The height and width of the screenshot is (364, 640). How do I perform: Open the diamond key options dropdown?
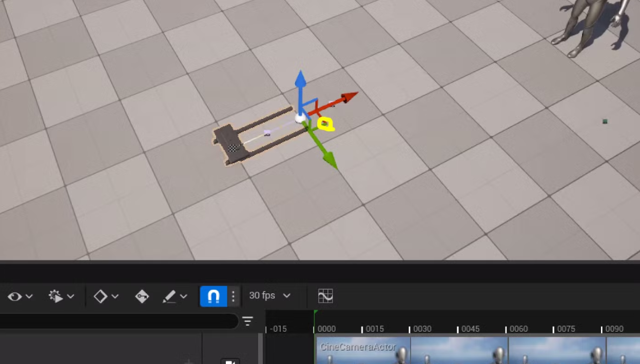click(106, 296)
